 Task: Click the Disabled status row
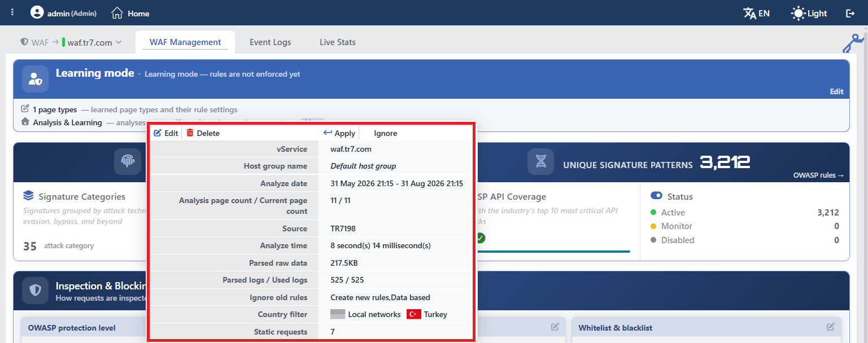744,240
